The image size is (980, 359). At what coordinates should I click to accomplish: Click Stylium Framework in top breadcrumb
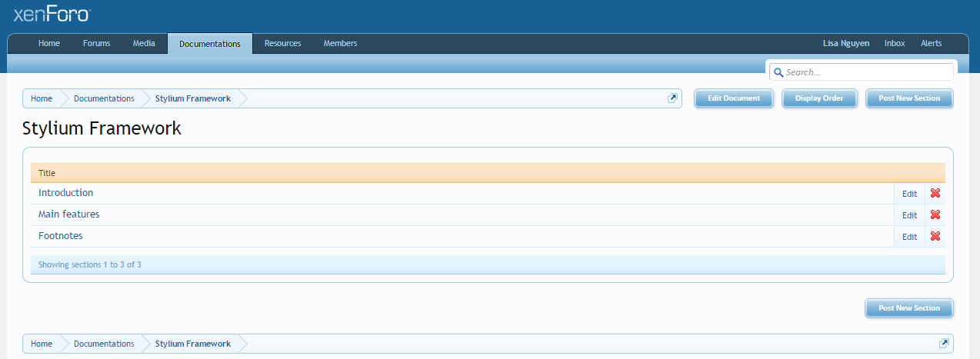click(x=192, y=98)
